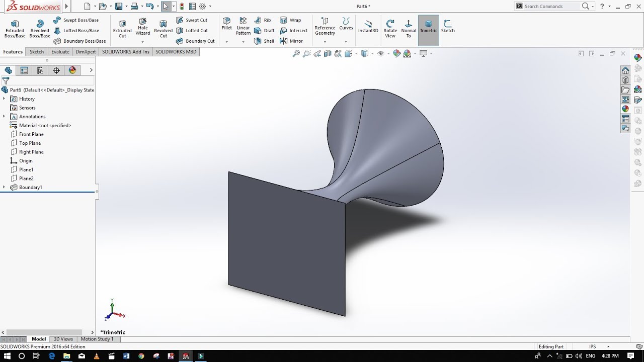The height and width of the screenshot is (362, 644).
Task: Open SOLIDWORKS Resources in task pane
Action: (625, 70)
